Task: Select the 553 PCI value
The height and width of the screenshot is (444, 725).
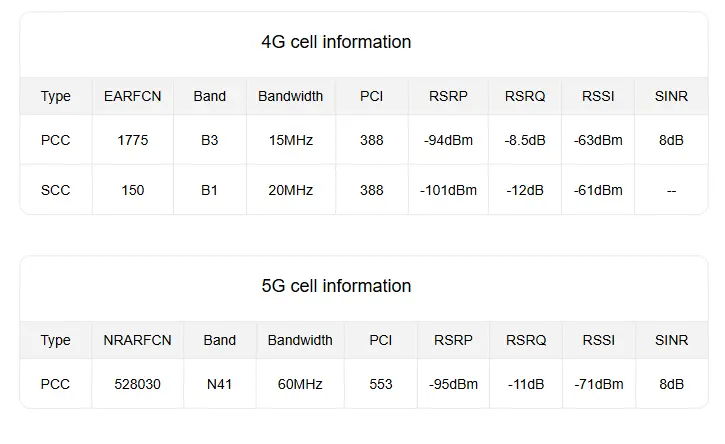Action: point(381,384)
